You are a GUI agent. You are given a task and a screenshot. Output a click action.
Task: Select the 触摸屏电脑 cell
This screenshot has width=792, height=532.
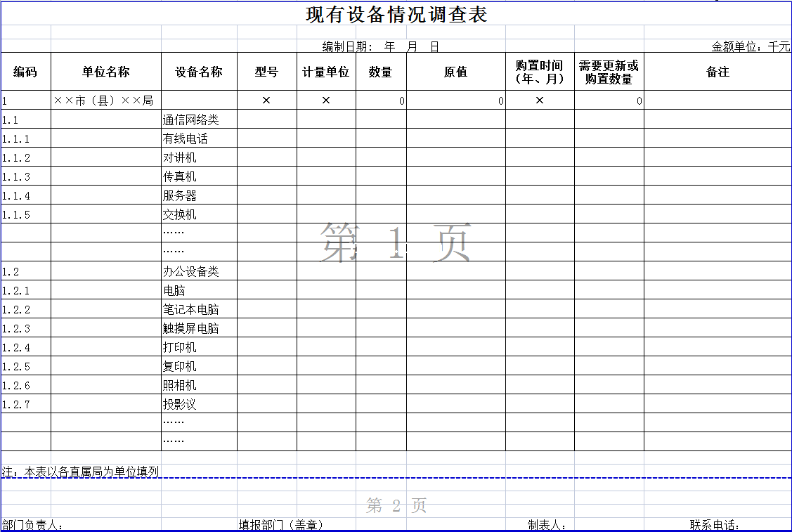(x=191, y=328)
